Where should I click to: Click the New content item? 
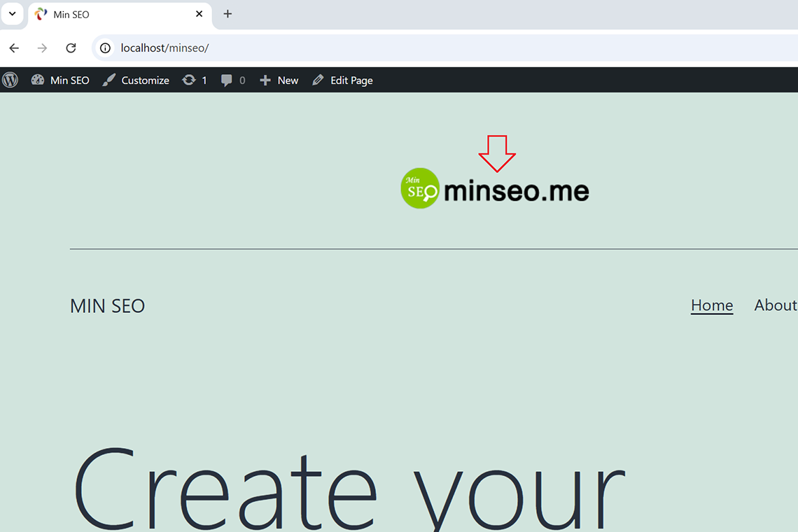click(x=279, y=80)
